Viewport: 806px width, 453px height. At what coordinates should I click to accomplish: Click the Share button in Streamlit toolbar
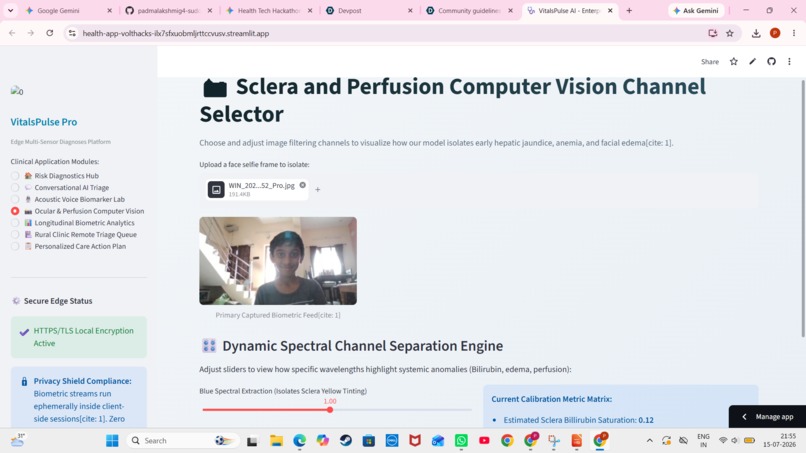pos(710,62)
